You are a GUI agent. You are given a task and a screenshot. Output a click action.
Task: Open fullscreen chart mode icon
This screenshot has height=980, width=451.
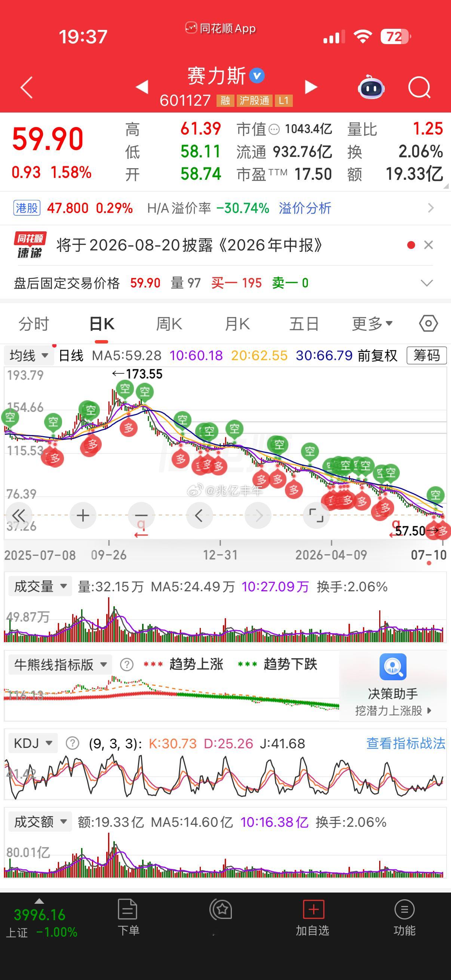pyautogui.click(x=316, y=515)
